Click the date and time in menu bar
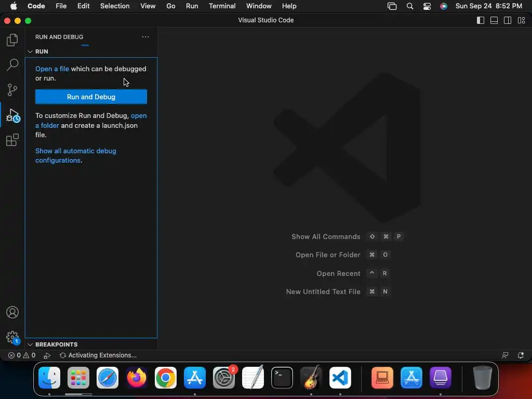Image resolution: width=532 pixels, height=399 pixels. [x=488, y=6]
